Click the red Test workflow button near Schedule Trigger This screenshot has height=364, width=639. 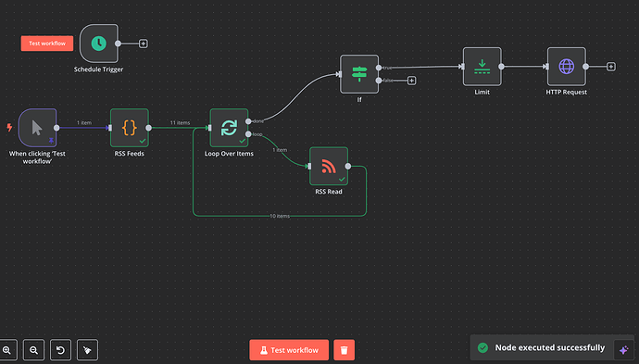click(47, 44)
